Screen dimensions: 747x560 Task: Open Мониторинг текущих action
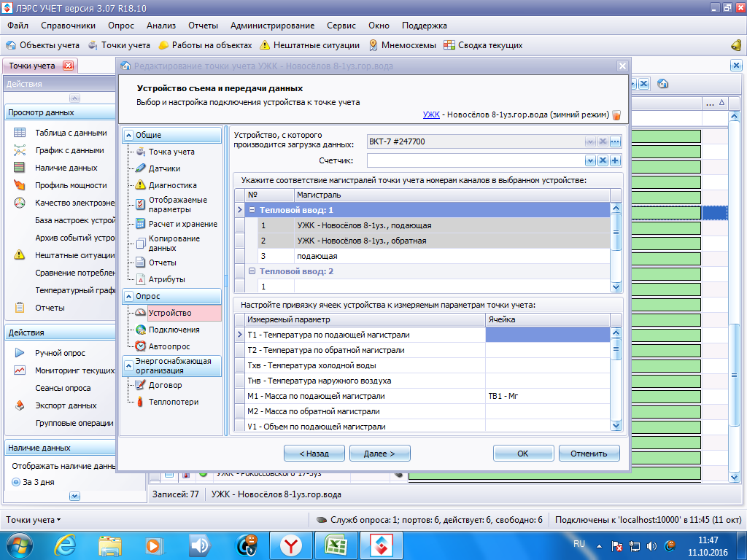pos(74,370)
